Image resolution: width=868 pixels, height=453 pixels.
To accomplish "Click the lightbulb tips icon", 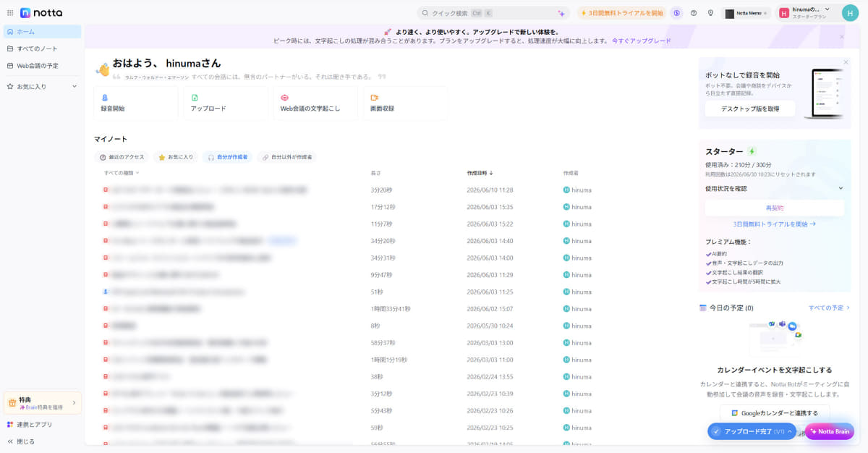I will (710, 13).
